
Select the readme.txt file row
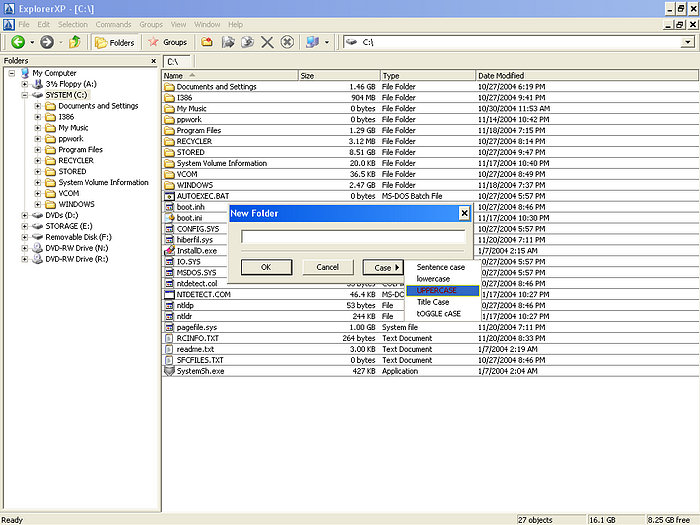[x=430, y=349]
